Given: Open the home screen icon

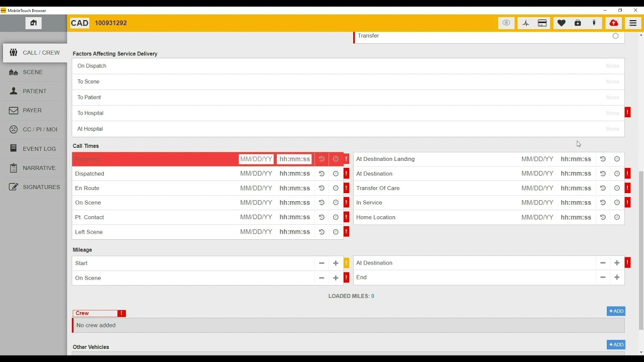Looking at the screenshot, I should coord(34,23).
